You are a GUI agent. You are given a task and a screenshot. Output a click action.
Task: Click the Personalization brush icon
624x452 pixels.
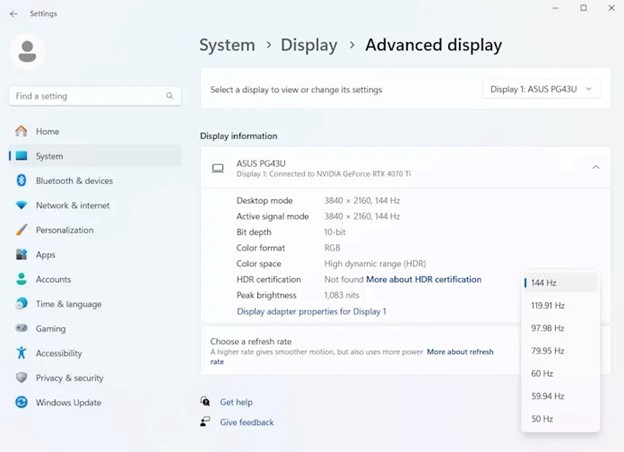(21, 230)
